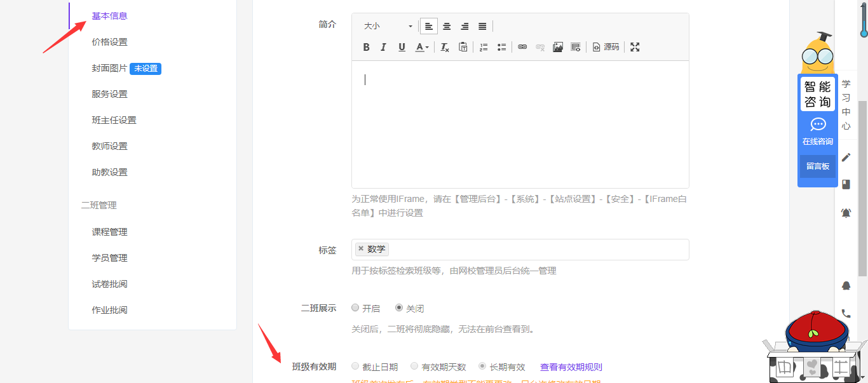Open the 大小 font size dropdown
This screenshot has width=868, height=383.
pyautogui.click(x=388, y=26)
